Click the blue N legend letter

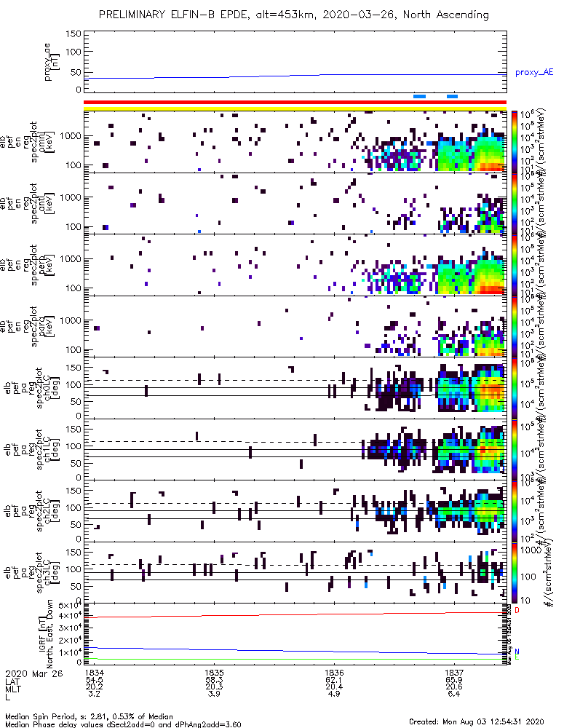tap(517, 652)
